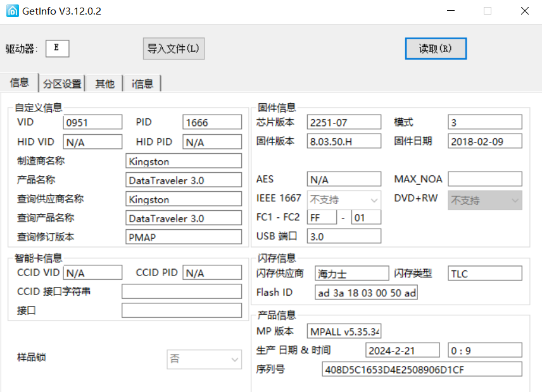The image size is (542, 392).
Task: Expand the 样品锁 dropdown
Action: click(x=204, y=359)
